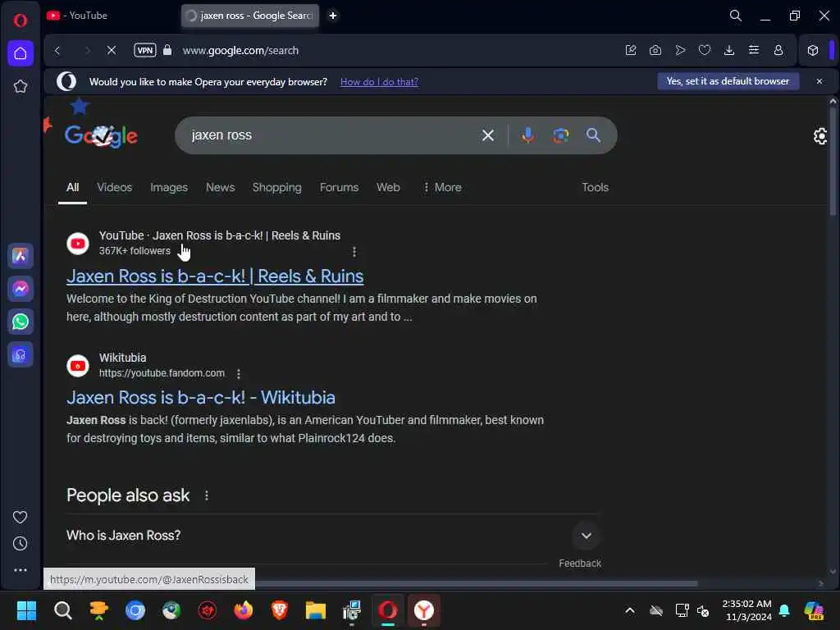Open People also ask options menu
Image resolution: width=840 pixels, height=630 pixels.
pos(206,496)
